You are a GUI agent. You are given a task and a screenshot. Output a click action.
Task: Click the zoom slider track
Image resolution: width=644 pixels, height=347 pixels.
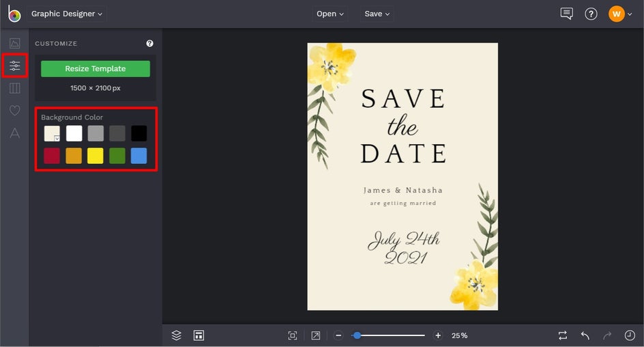pyautogui.click(x=396, y=335)
